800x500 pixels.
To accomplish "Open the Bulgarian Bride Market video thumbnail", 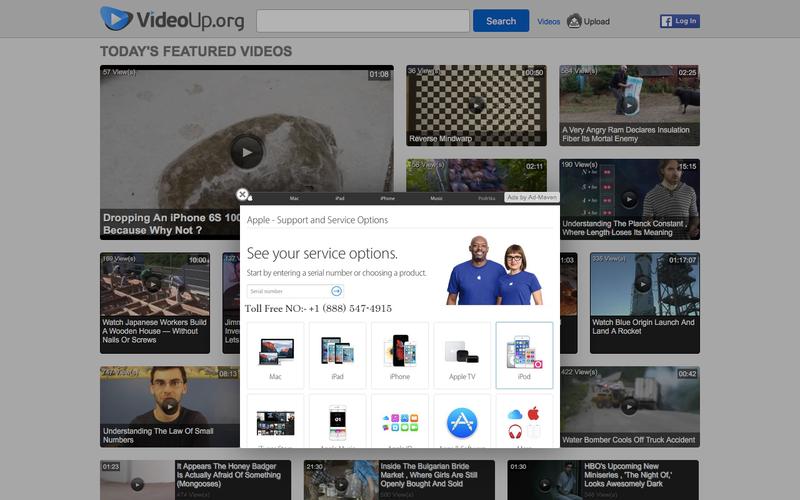I will coord(341,480).
